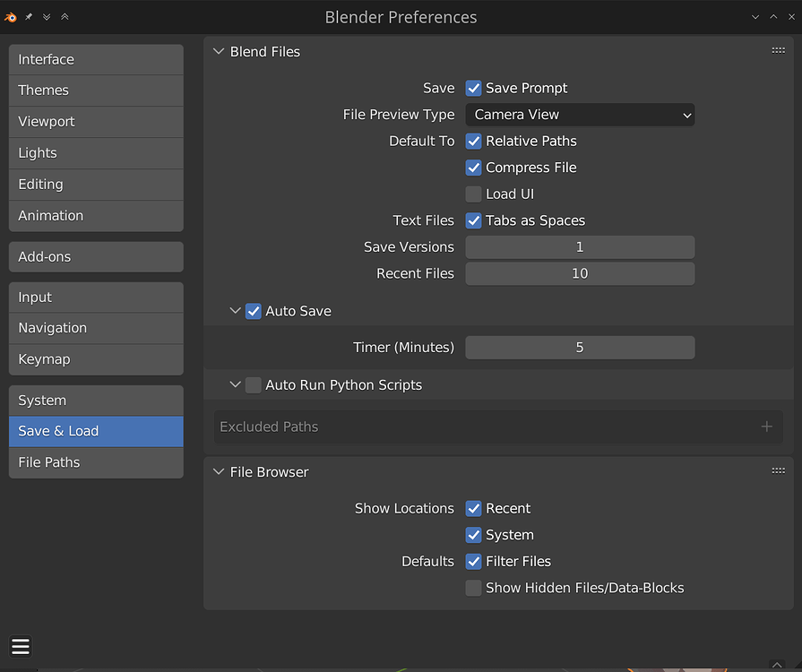Switch to the Themes tab
Image resolution: width=802 pixels, height=672 pixels.
coord(96,90)
